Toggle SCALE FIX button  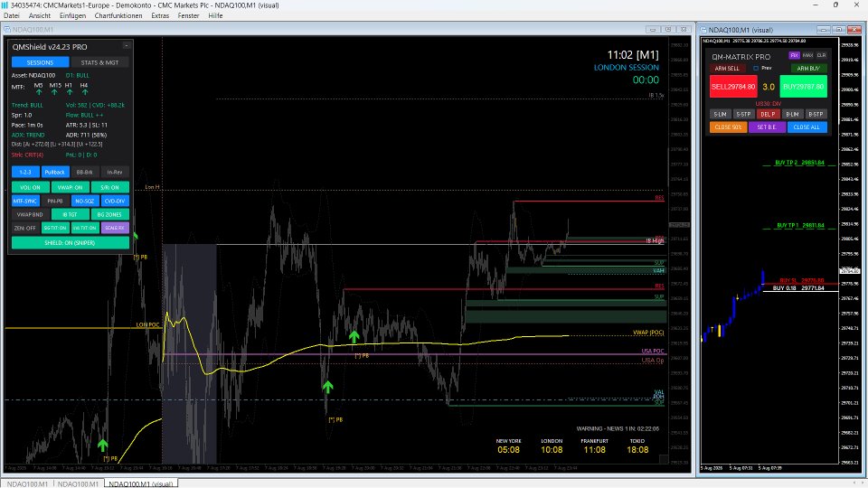(x=115, y=228)
